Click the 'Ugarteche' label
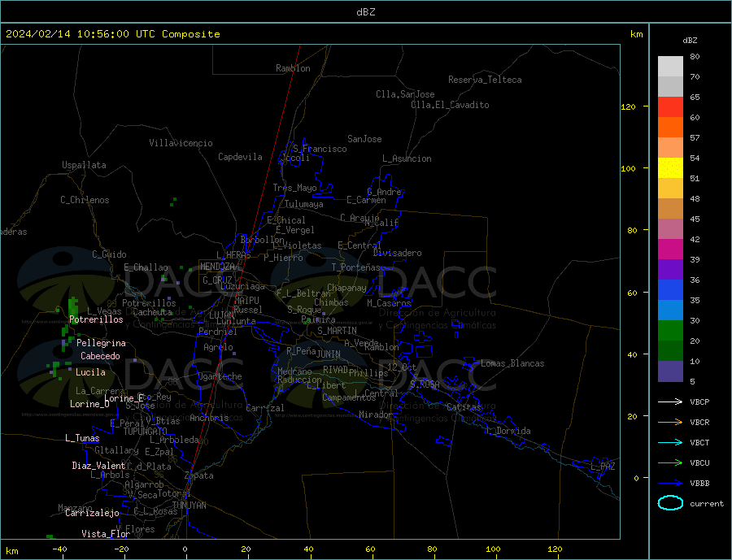This screenshot has height=560, width=732. pyautogui.click(x=220, y=376)
